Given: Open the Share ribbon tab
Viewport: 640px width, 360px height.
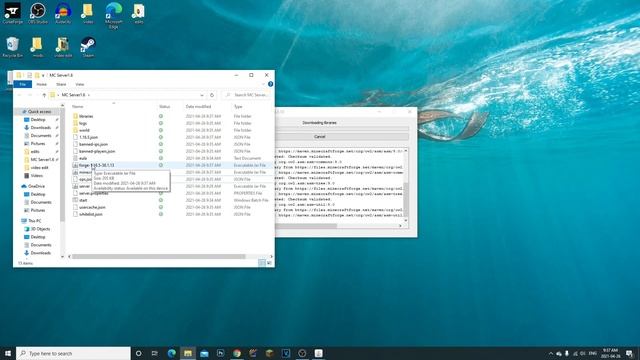Looking at the screenshot, I should [61, 84].
